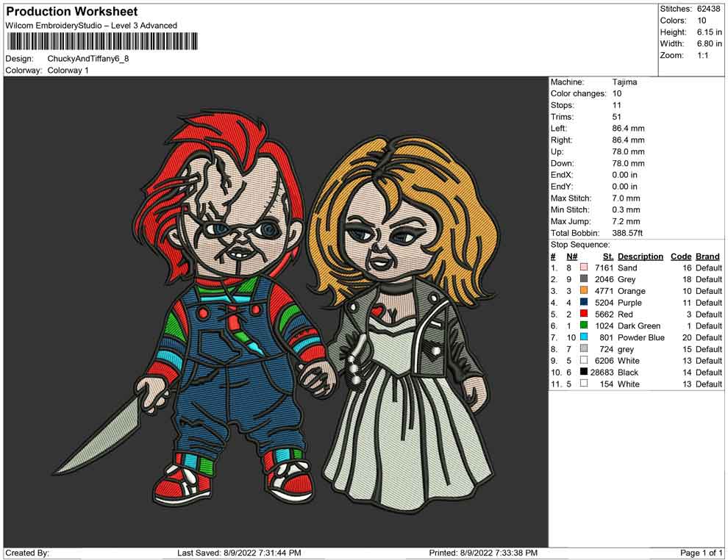728x560 pixels.
Task: Click the Page 1 of 1 indicator
Action: [702, 553]
